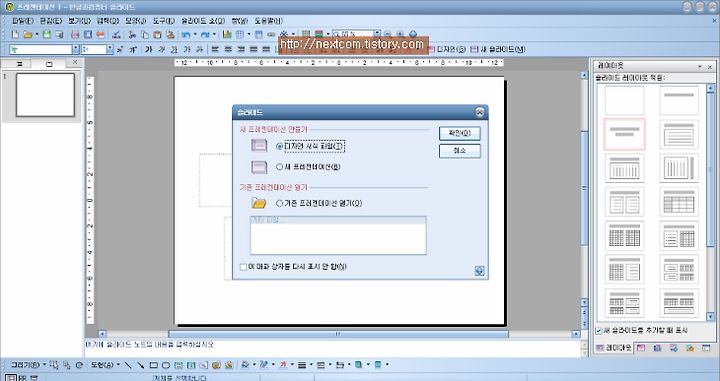Image resolution: width=720 pixels, height=381 pixels.
Task: Open the dropdown arrow beside the Undo icon
Action: pos(195,34)
